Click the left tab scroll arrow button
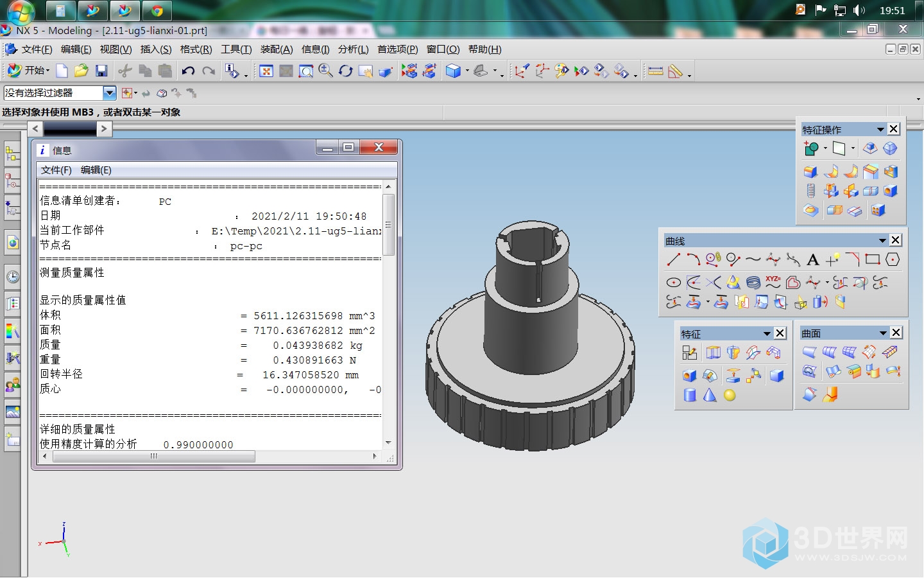The image size is (924, 578). coord(36,128)
